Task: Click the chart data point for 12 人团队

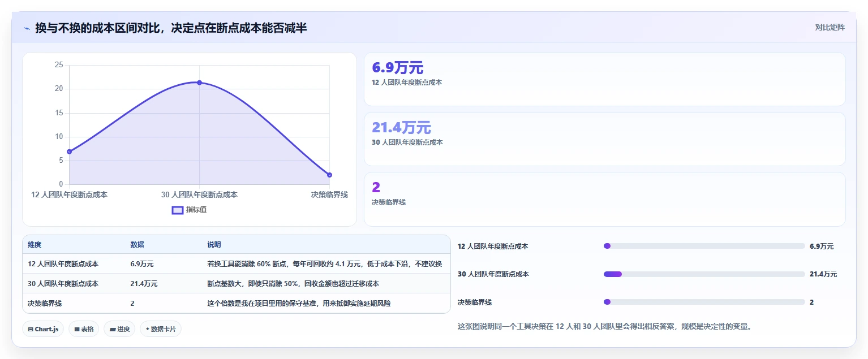Action: 69,152
